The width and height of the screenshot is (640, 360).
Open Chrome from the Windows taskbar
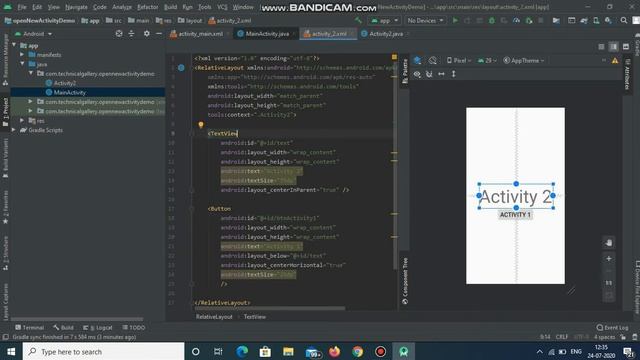(x=358, y=351)
